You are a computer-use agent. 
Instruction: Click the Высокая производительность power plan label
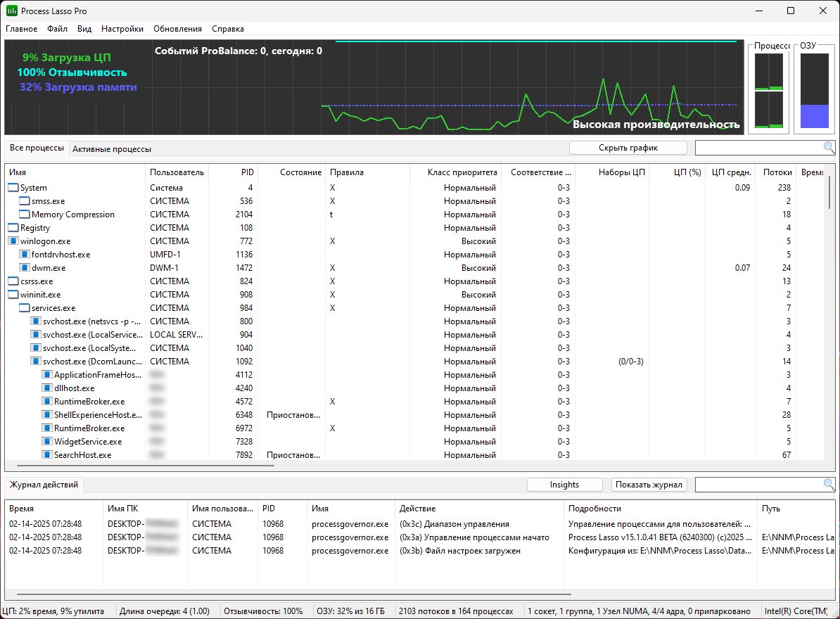656,125
